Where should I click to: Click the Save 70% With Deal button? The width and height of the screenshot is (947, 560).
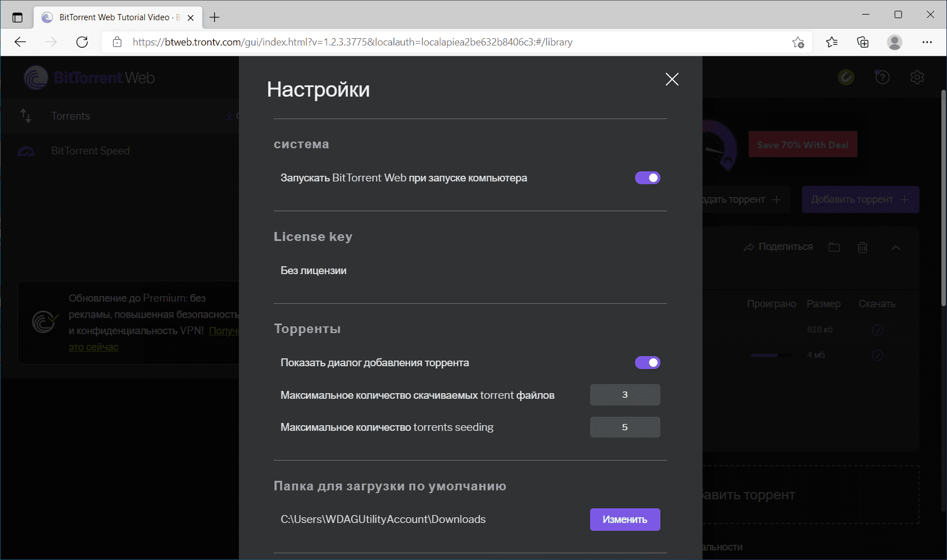click(803, 144)
